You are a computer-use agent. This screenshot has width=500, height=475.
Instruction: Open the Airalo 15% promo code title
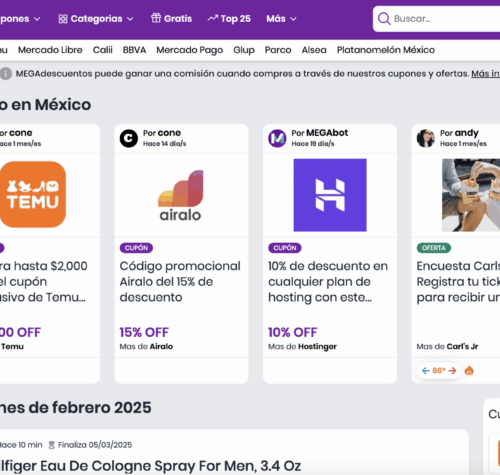(x=180, y=282)
